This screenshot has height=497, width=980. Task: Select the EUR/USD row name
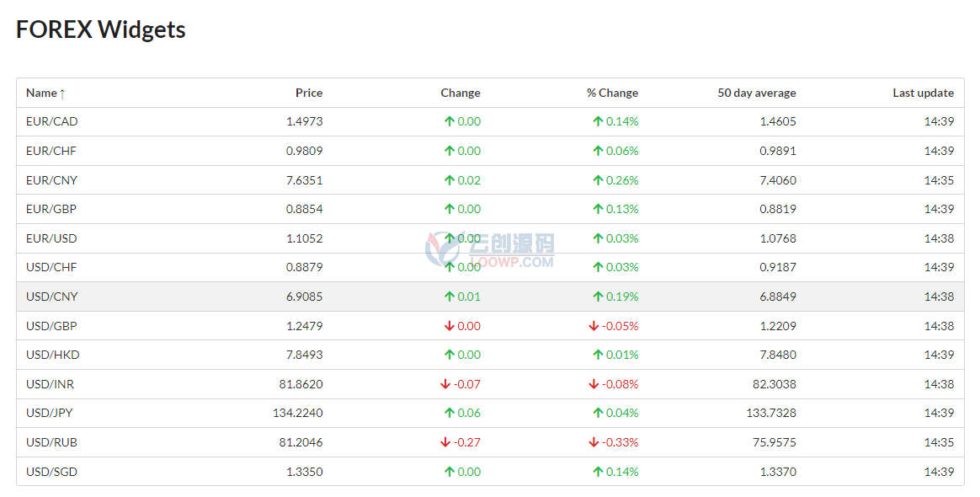point(51,238)
